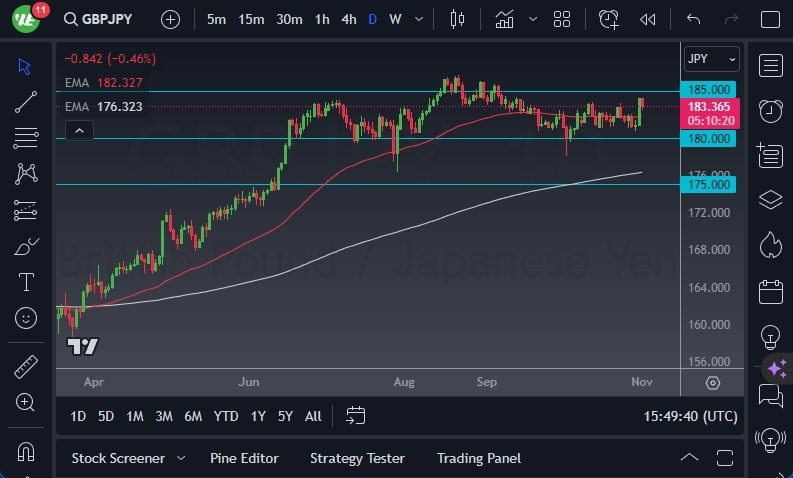Open the go to date calendar
The height and width of the screenshot is (478, 793).
(355, 416)
